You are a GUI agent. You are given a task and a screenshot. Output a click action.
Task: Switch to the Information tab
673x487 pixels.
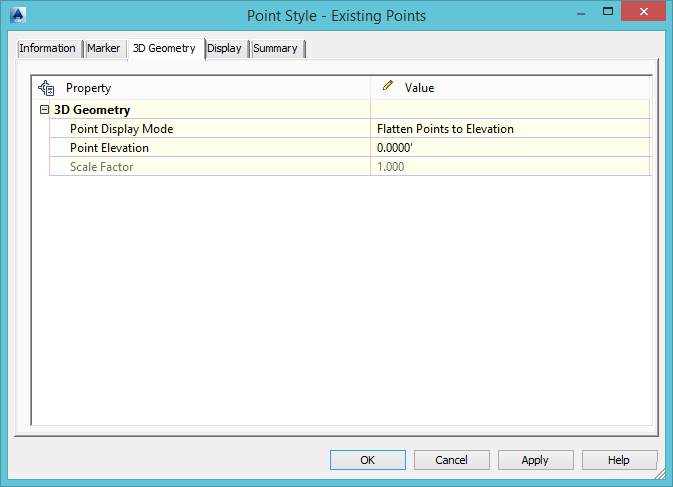[x=47, y=48]
